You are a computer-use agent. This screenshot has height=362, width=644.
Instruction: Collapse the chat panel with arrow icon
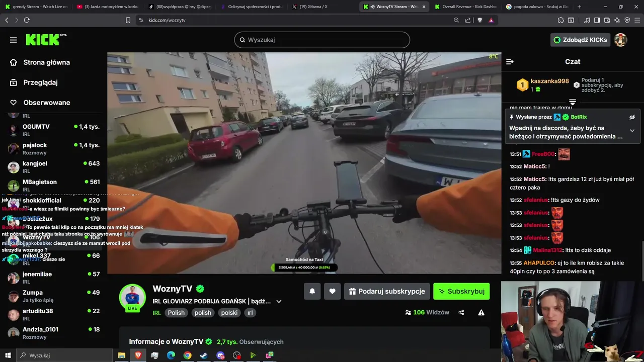pos(510,61)
